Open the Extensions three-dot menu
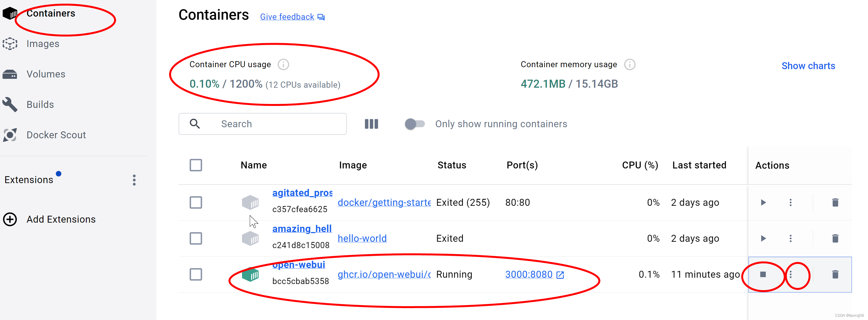The image size is (868, 320). coord(134,180)
